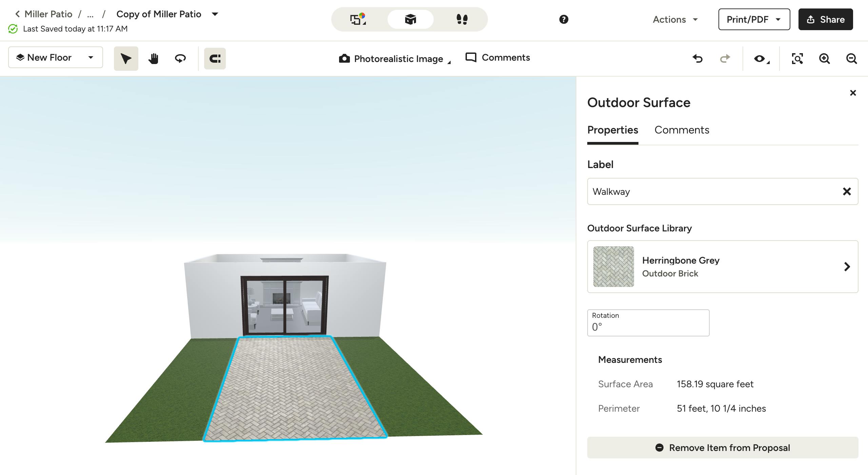Click the sliding glass door in the 3D view
The height and width of the screenshot is (475, 868).
284,306
